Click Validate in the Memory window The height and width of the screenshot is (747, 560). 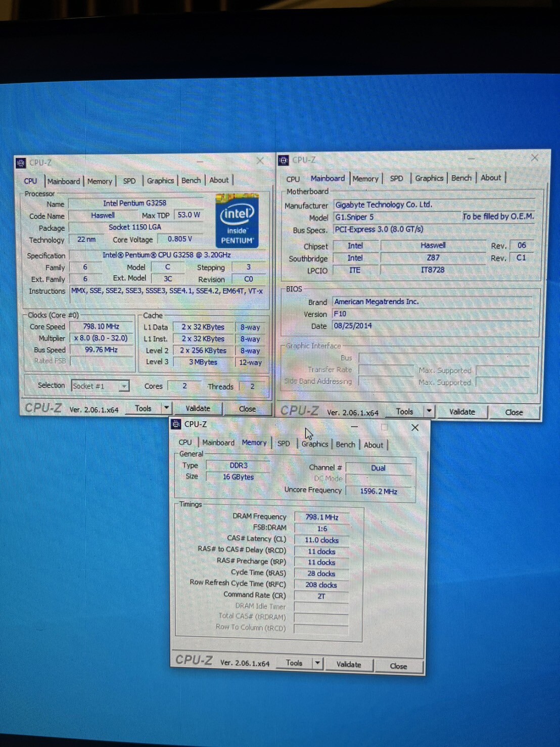point(349,664)
